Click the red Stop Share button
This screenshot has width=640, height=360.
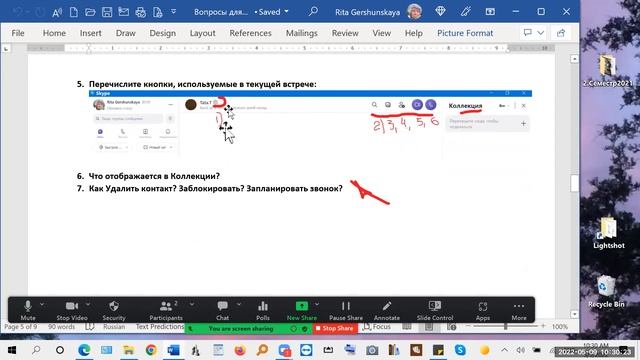click(x=334, y=328)
